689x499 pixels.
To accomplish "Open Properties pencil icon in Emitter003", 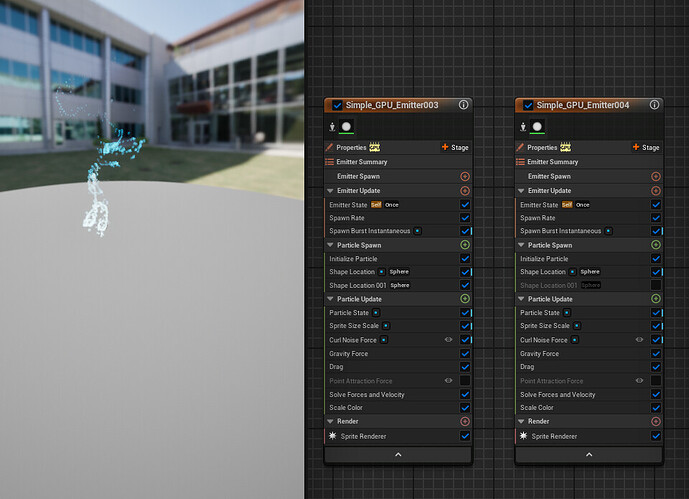I will pos(329,147).
